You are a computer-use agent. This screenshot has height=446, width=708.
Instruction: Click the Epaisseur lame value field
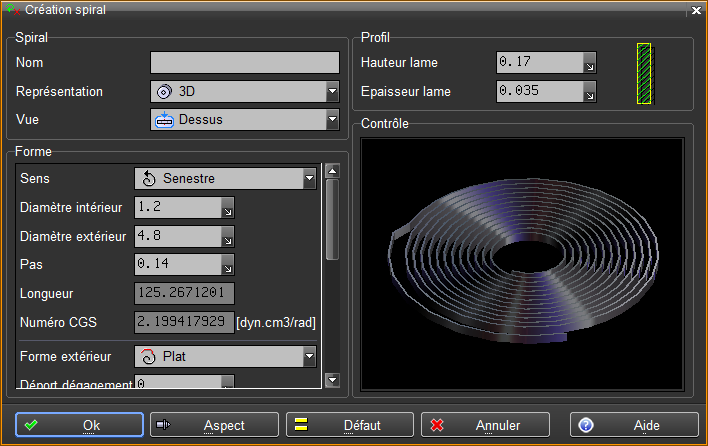(x=540, y=91)
